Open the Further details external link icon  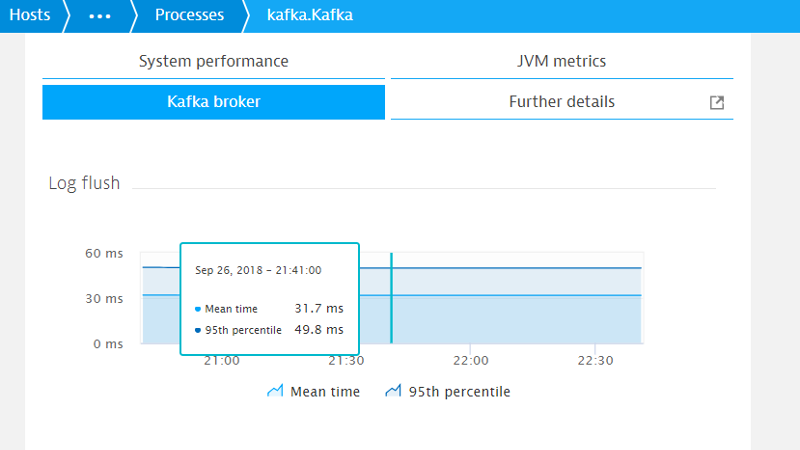716,102
